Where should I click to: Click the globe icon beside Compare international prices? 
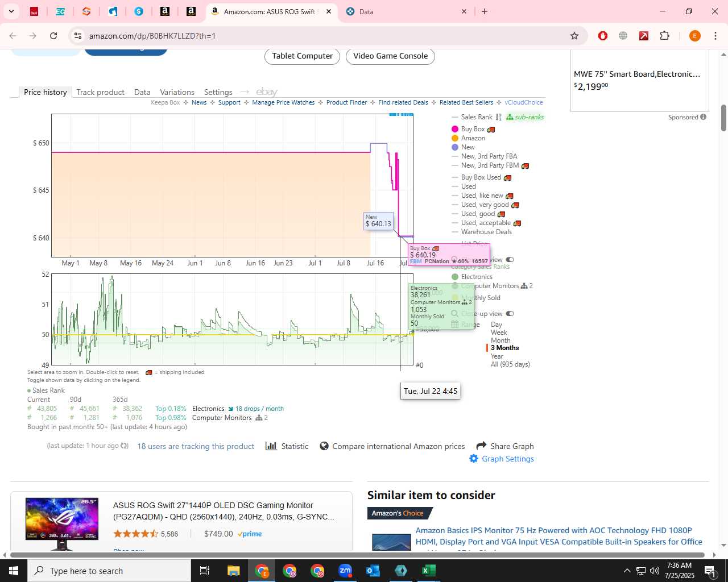tap(324, 446)
